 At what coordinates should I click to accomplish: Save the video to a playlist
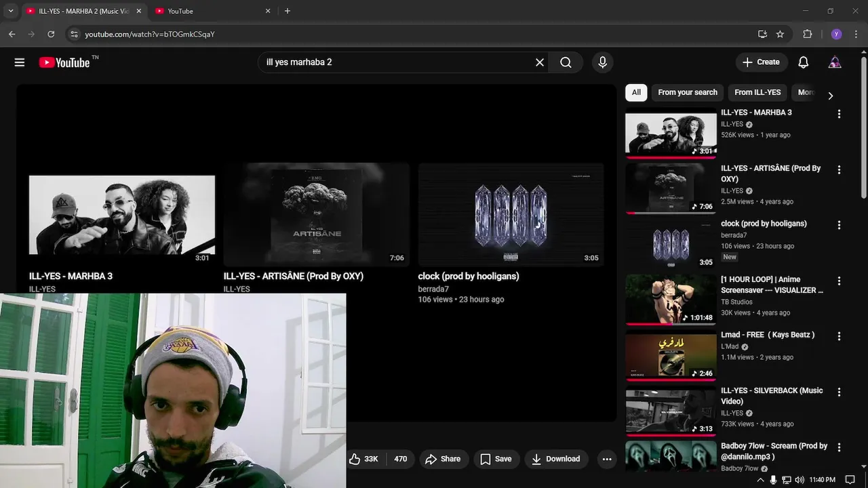point(496,459)
